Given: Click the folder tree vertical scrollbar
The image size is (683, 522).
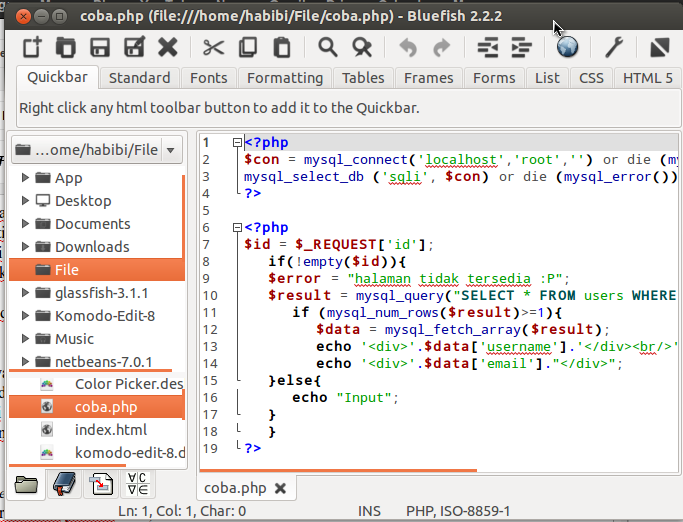Looking at the screenshot, I should click(184, 217).
